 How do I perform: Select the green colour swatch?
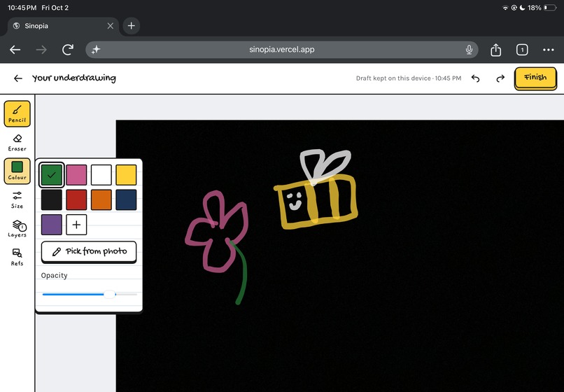click(x=52, y=175)
